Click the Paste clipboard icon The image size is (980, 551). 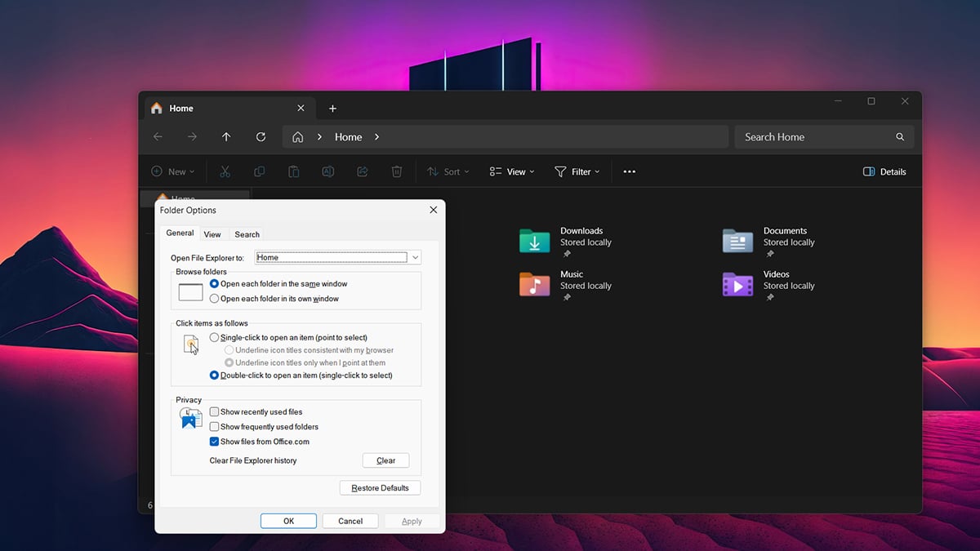pos(294,171)
